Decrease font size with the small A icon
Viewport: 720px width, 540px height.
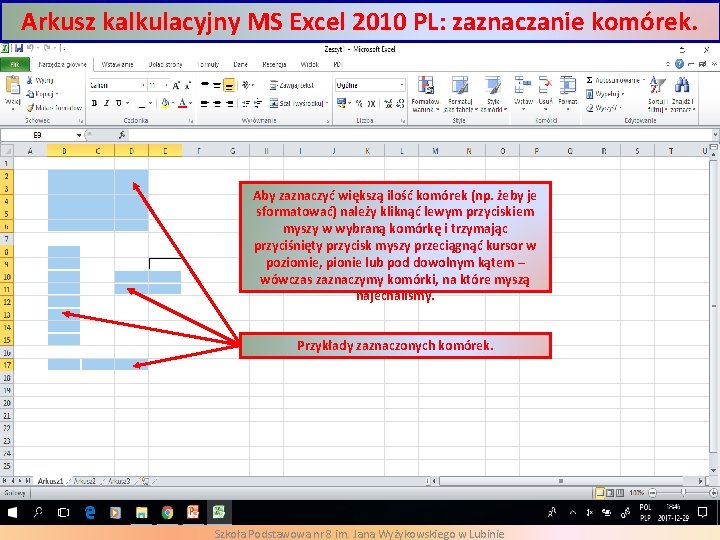pyautogui.click(x=187, y=85)
